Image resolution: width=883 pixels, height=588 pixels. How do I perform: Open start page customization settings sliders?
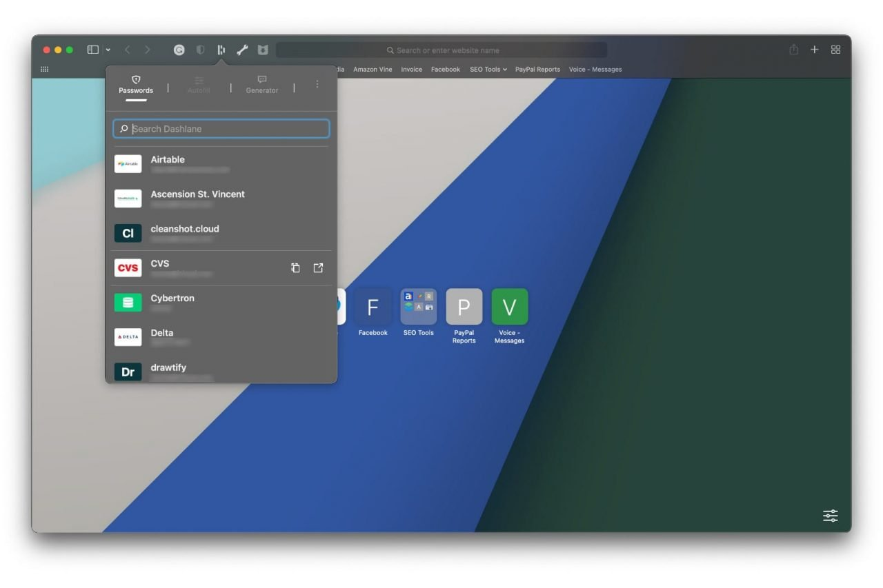(x=831, y=516)
